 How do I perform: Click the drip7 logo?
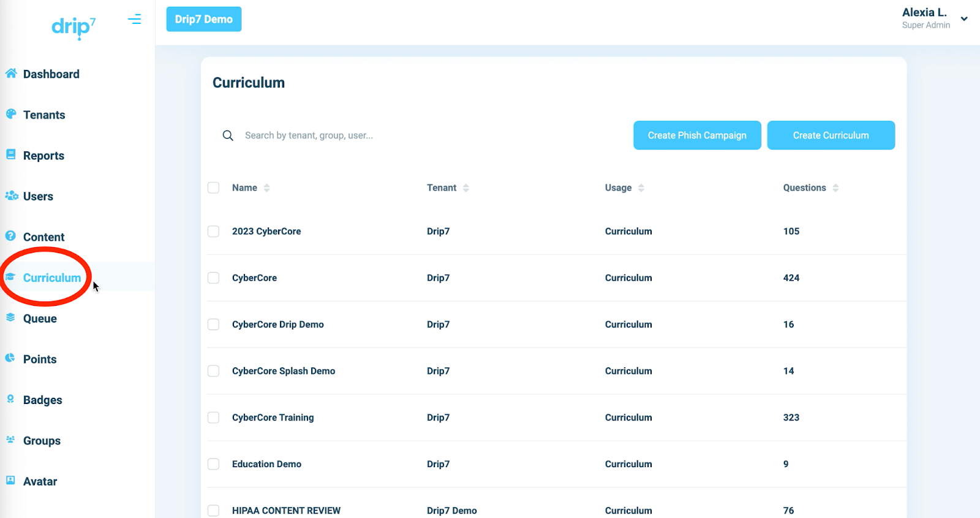(73, 28)
